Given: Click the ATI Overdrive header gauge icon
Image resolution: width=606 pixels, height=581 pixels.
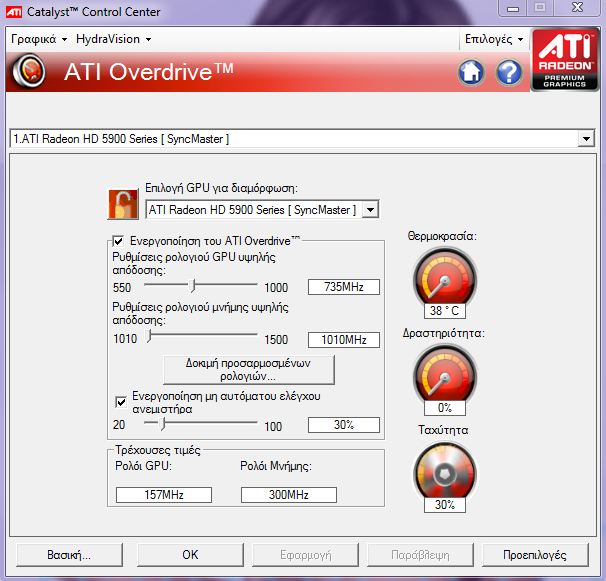Looking at the screenshot, I should (x=29, y=71).
